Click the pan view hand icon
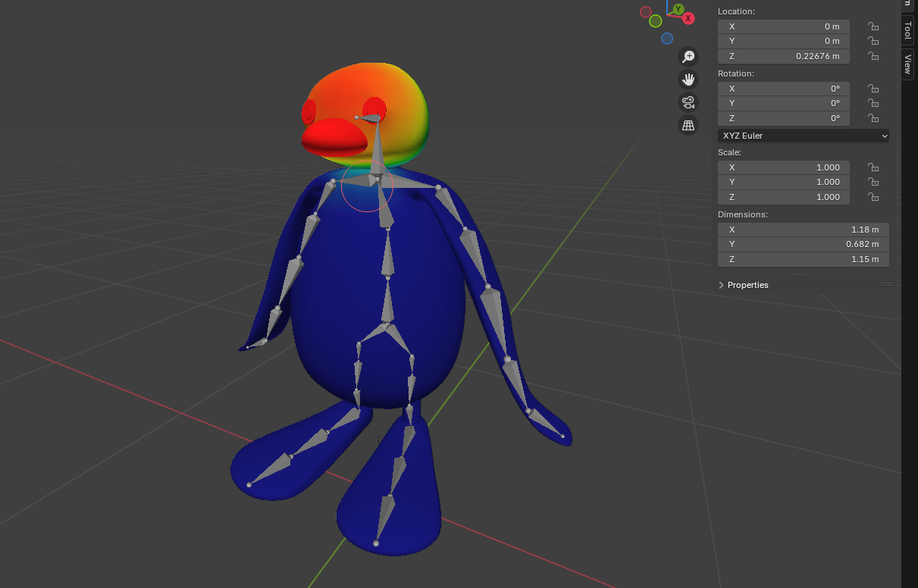This screenshot has width=918, height=588. pyautogui.click(x=688, y=80)
